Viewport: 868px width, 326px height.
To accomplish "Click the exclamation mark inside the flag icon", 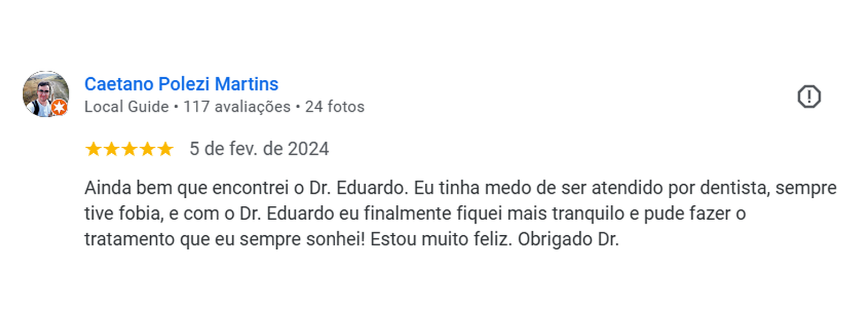I will tap(809, 95).
